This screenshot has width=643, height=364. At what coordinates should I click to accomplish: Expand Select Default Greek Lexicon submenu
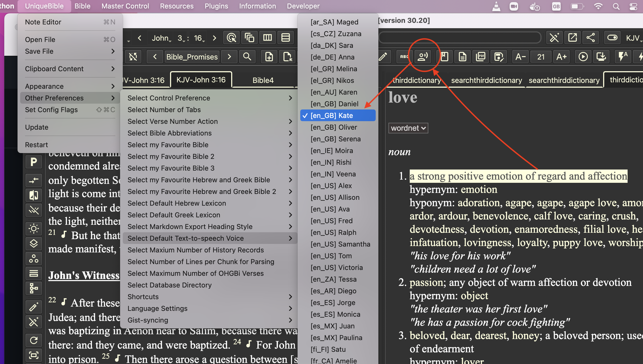[210, 215]
